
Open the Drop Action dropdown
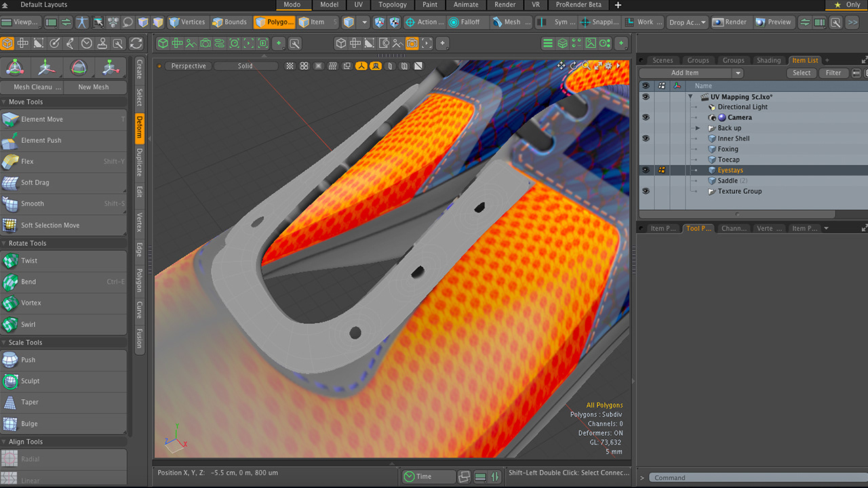coord(686,22)
